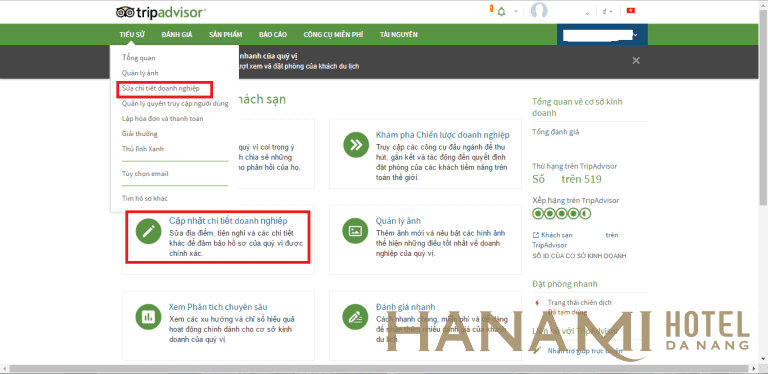Expand the notifications dropdown arrow

pyautogui.click(x=516, y=12)
